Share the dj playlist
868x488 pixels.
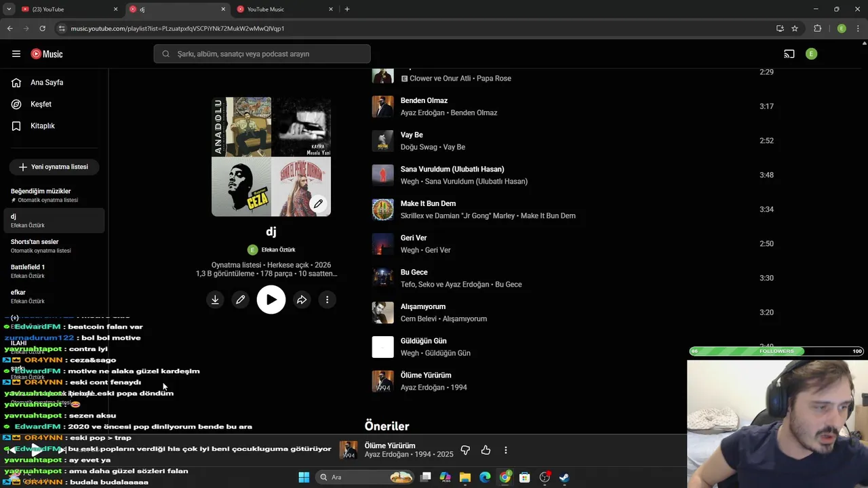point(302,300)
